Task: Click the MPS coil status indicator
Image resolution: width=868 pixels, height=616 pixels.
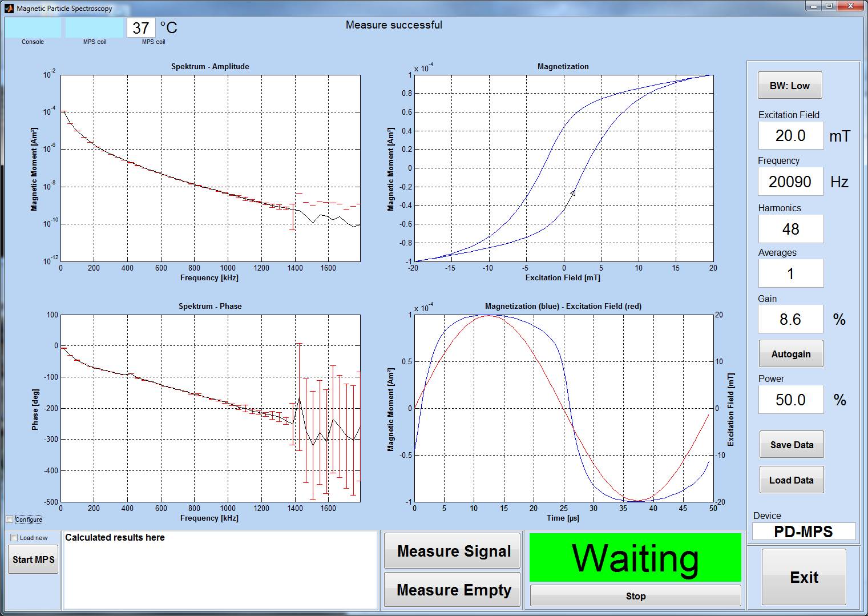Action: pyautogui.click(x=93, y=26)
